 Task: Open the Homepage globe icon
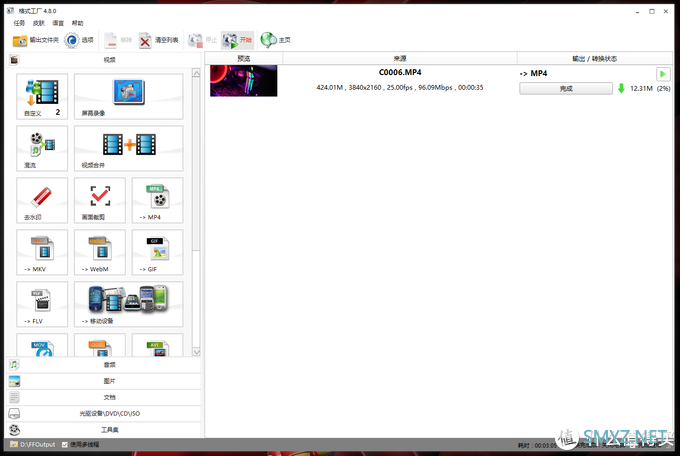point(268,40)
